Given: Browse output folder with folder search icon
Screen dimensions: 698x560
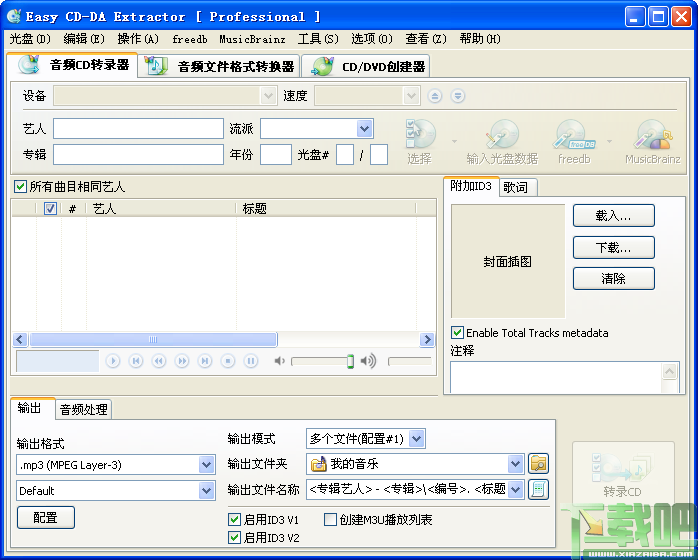Looking at the screenshot, I should pyautogui.click(x=538, y=464).
